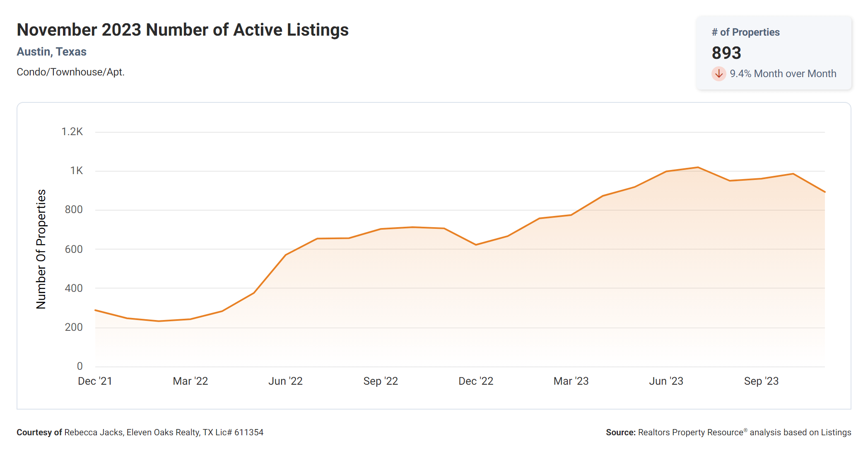This screenshot has height=456, width=868.
Task: Click the 1.2K y-axis label
Action: point(72,132)
